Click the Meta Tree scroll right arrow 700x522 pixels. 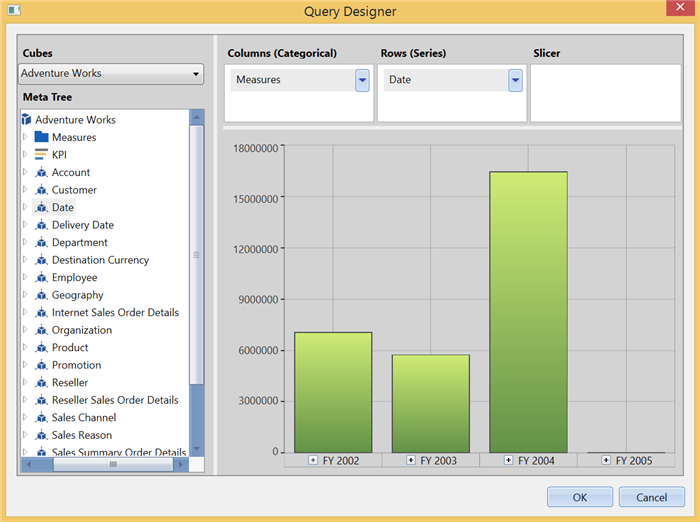pos(181,464)
